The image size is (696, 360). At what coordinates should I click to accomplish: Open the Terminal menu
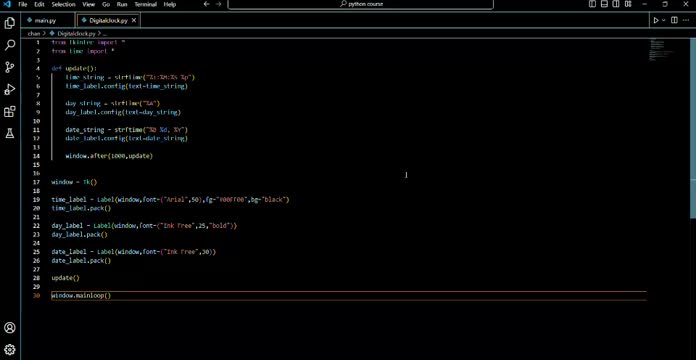(146, 4)
